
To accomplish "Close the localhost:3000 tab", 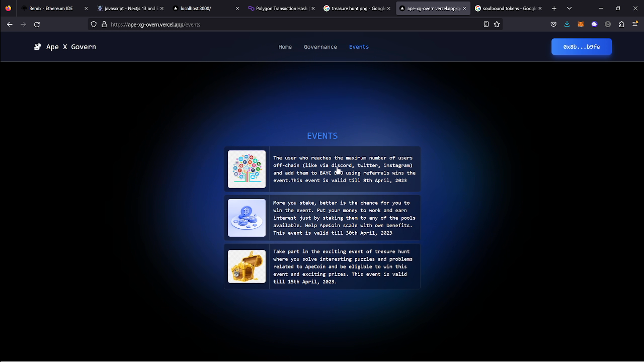I will click(237, 9).
